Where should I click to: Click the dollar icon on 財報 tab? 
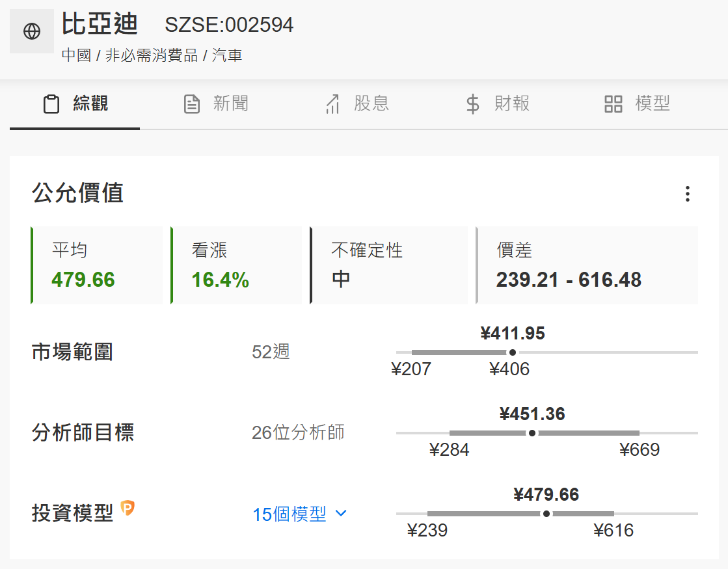click(x=472, y=104)
